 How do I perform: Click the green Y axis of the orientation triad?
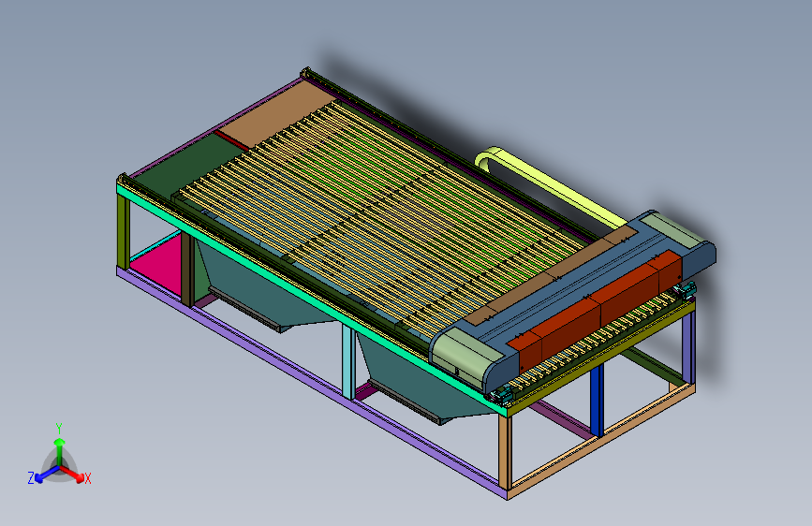coord(60,446)
